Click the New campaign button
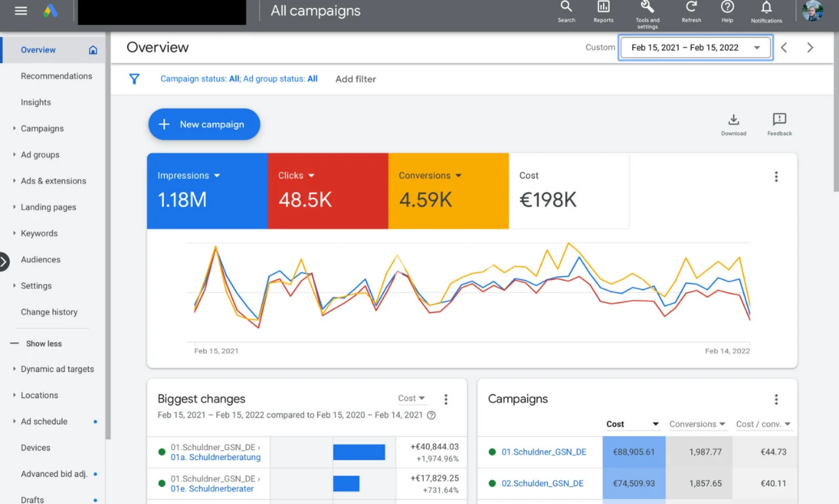Viewport: 839px width, 504px height. (x=204, y=124)
